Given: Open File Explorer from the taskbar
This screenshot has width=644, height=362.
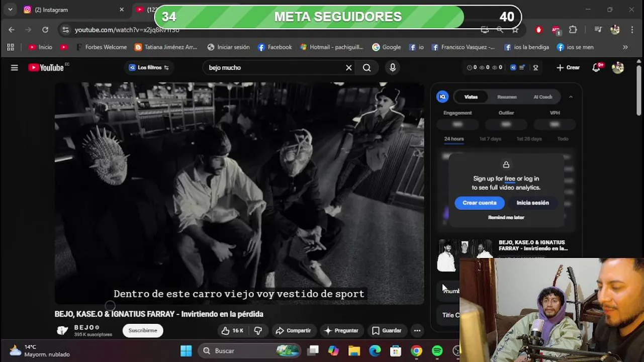Looking at the screenshot, I should 354,350.
